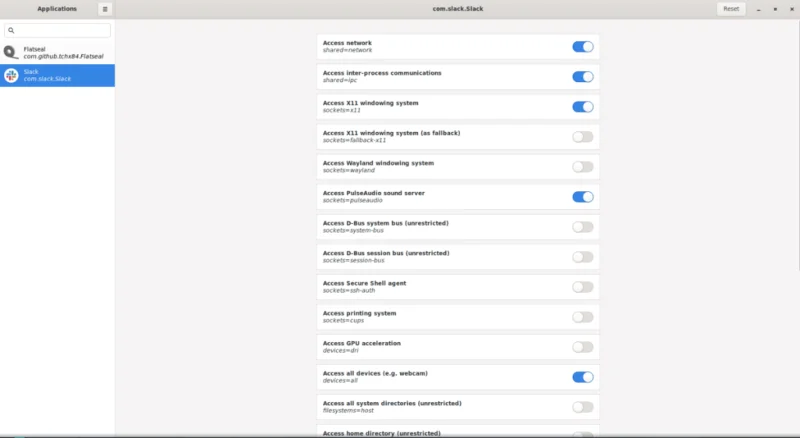Click the 'sockets=pulseaudio' subtitle text
This screenshot has width=800, height=438.
click(352, 201)
